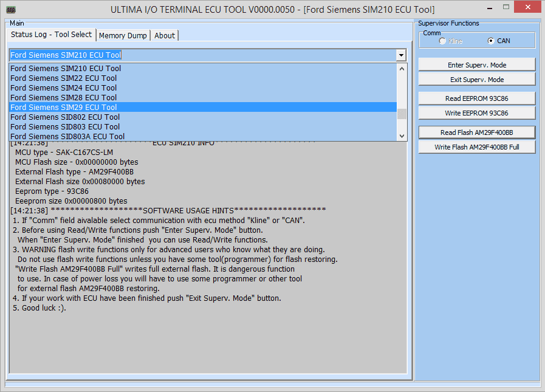The height and width of the screenshot is (392, 545).
Task: Click Read Flash AM29F400BB button
Action: coord(477,132)
